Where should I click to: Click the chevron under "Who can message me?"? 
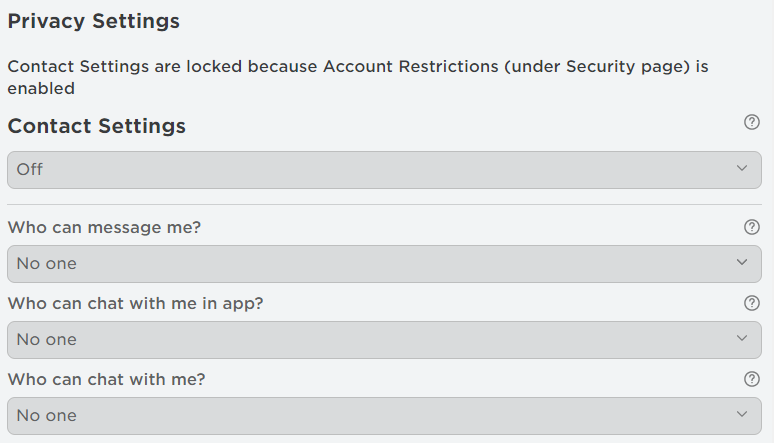pyautogui.click(x=741, y=263)
